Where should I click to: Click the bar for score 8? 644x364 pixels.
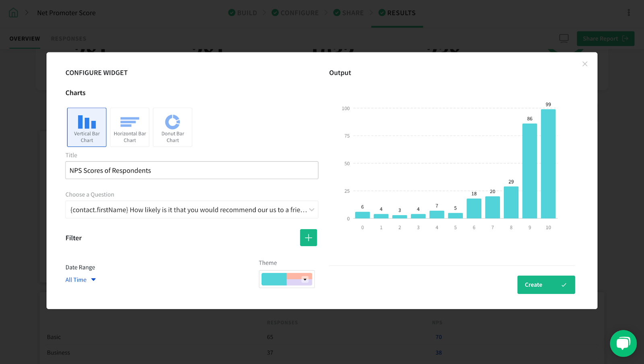[511, 202]
